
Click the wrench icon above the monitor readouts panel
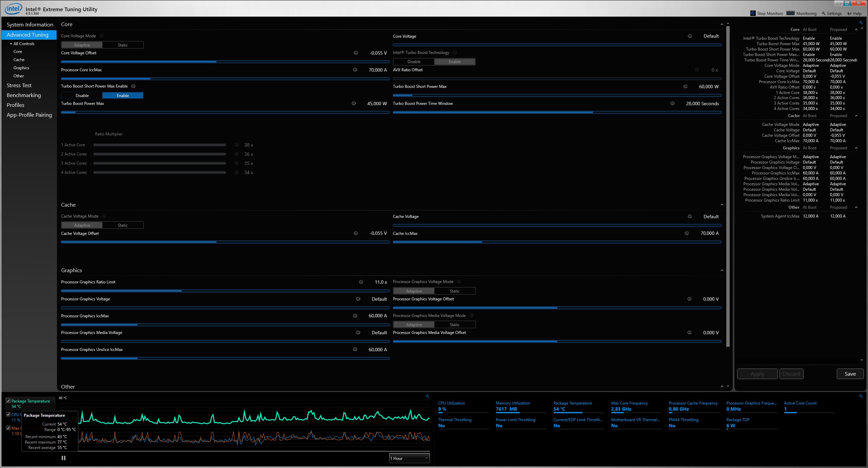(861, 396)
